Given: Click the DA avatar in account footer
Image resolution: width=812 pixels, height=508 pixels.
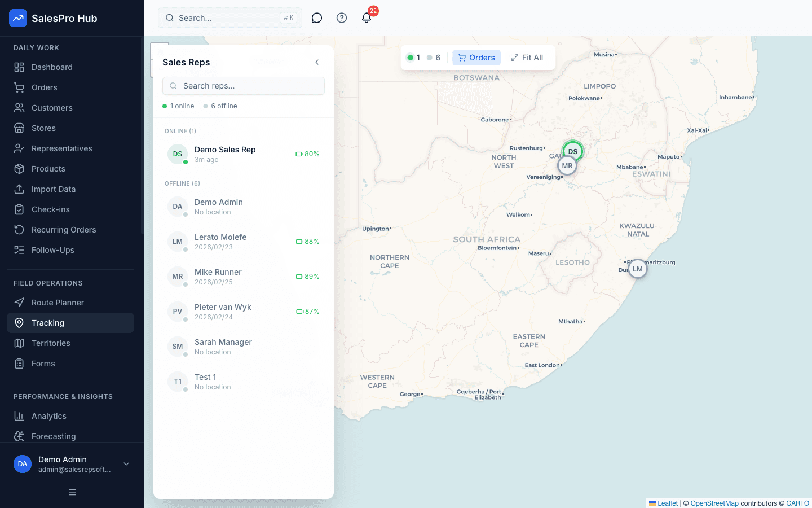Looking at the screenshot, I should click(x=23, y=464).
